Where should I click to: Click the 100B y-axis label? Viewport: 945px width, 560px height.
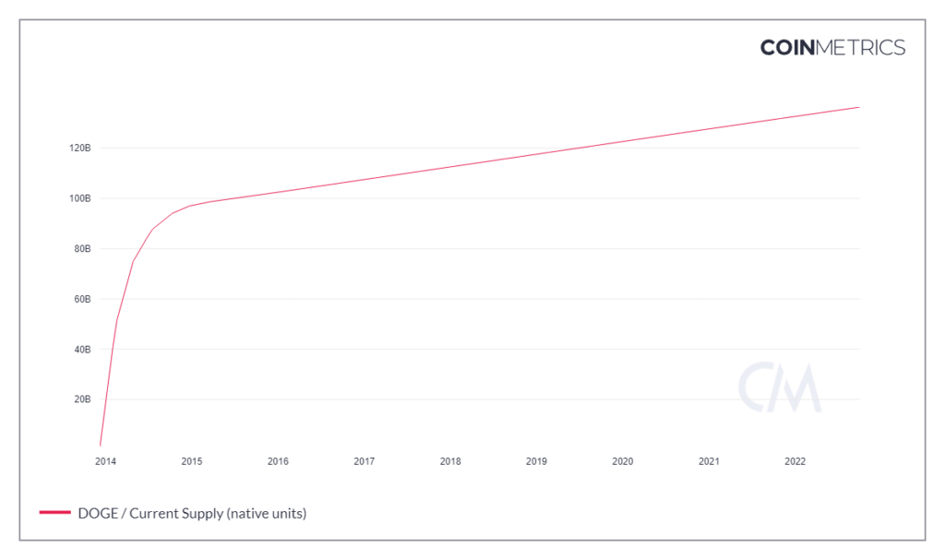pyautogui.click(x=78, y=198)
